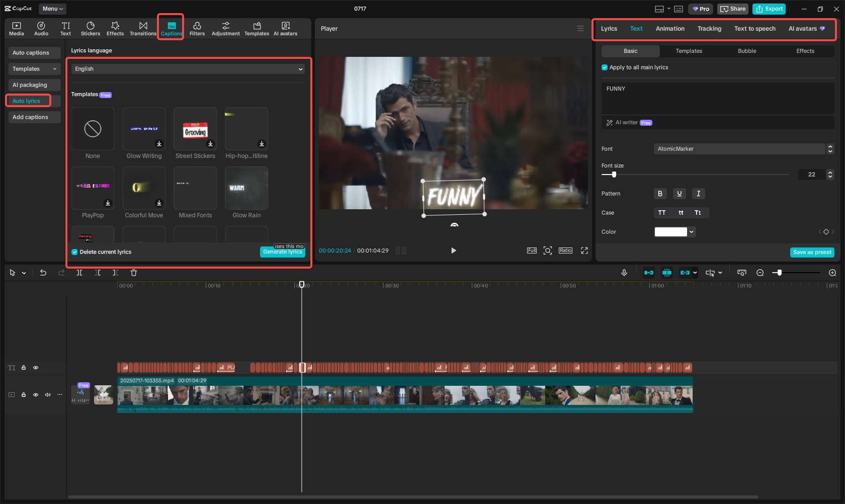Click the Split tool in timeline toolbar

(x=79, y=273)
